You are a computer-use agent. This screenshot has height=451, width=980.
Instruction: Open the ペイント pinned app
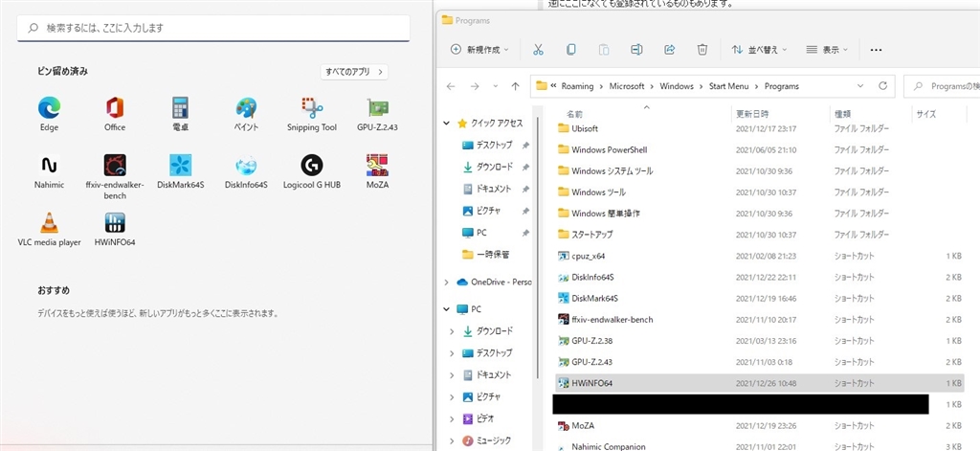(246, 114)
